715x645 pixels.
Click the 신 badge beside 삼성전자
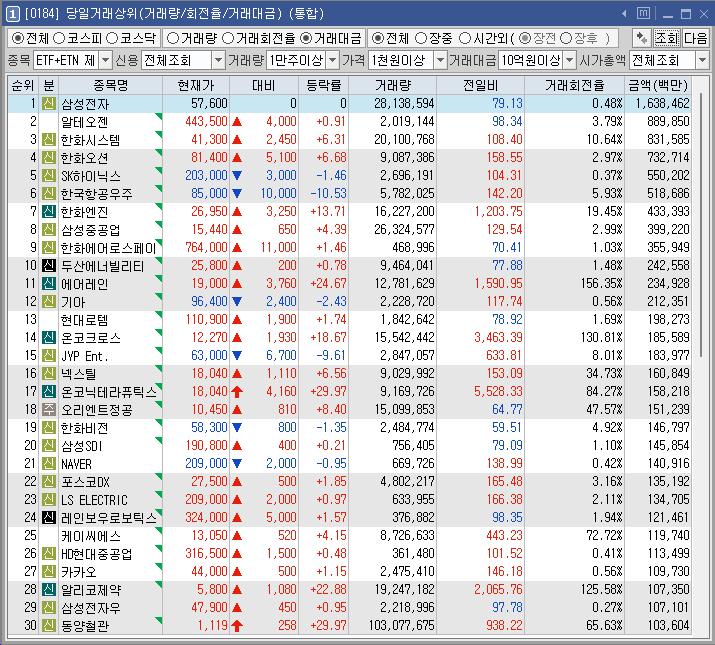pyautogui.click(x=49, y=104)
